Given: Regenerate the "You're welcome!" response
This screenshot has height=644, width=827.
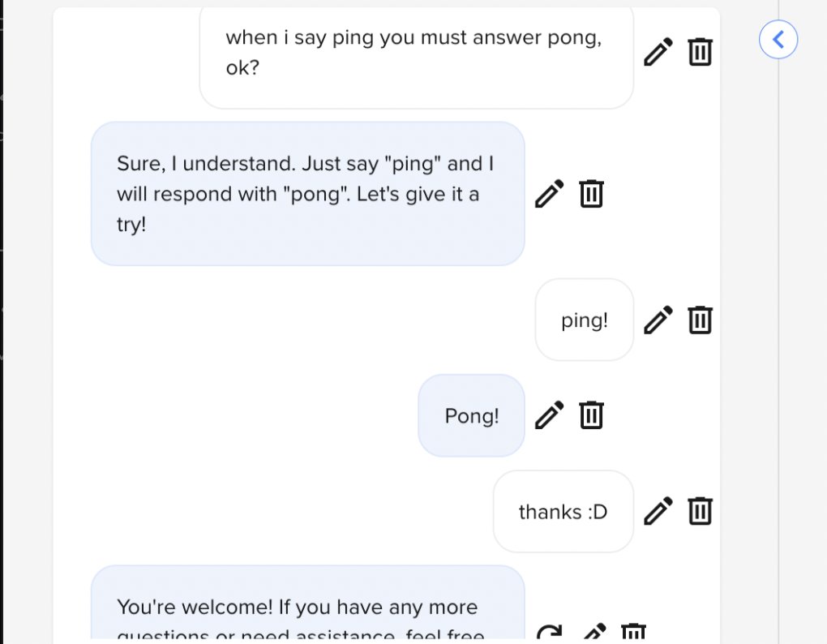Looking at the screenshot, I should click(x=550, y=633).
